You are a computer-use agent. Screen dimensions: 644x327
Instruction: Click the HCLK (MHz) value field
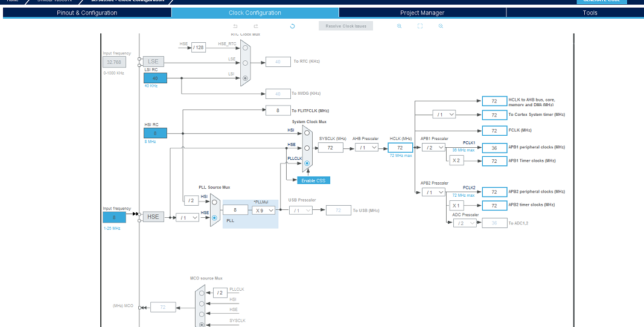[x=400, y=147]
